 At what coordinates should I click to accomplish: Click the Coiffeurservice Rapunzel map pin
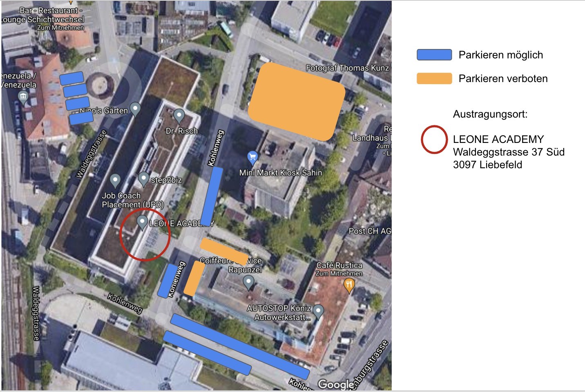point(248,282)
